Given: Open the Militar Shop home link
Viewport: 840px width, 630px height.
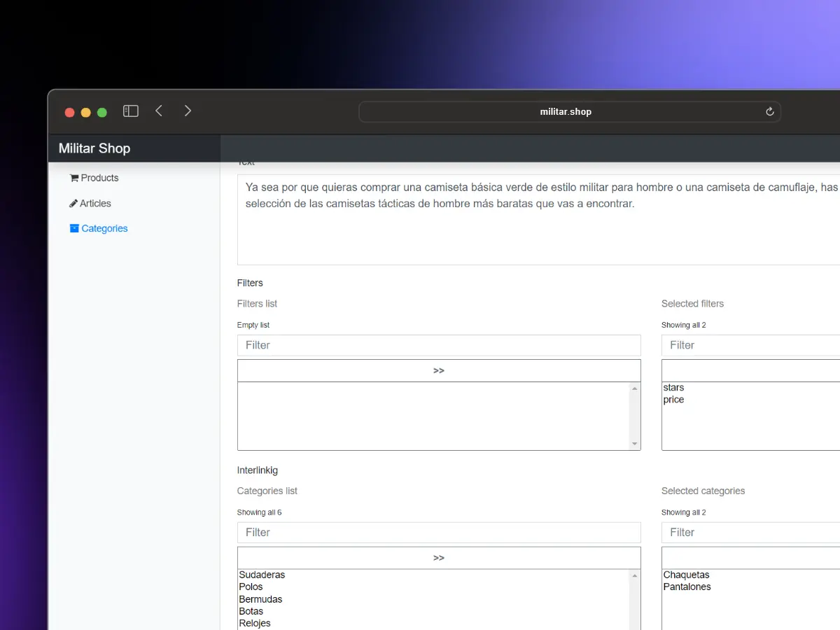Looking at the screenshot, I should (94, 148).
